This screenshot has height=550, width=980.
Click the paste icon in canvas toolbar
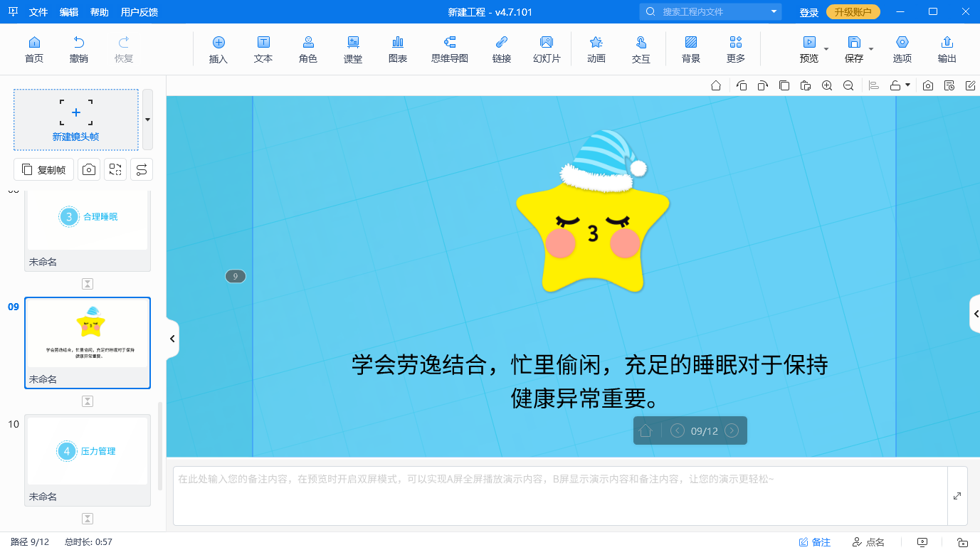pos(806,85)
